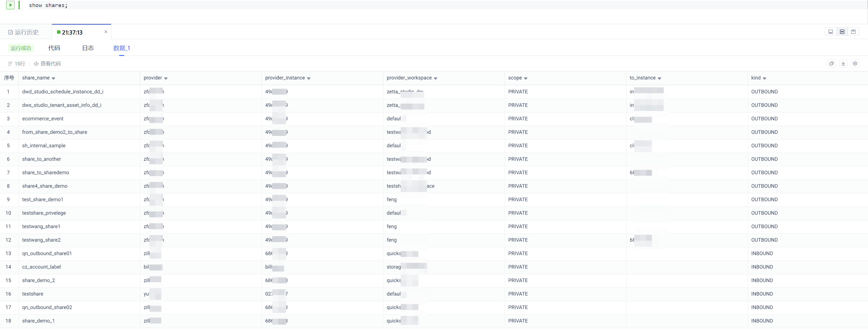868x335 pixels.
Task: Run the show shares query
Action: (x=10, y=5)
